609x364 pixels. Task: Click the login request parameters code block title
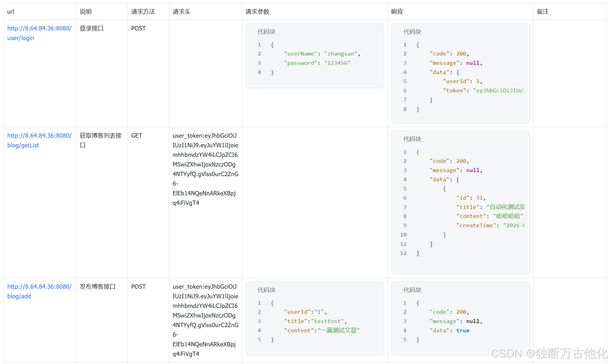266,32
